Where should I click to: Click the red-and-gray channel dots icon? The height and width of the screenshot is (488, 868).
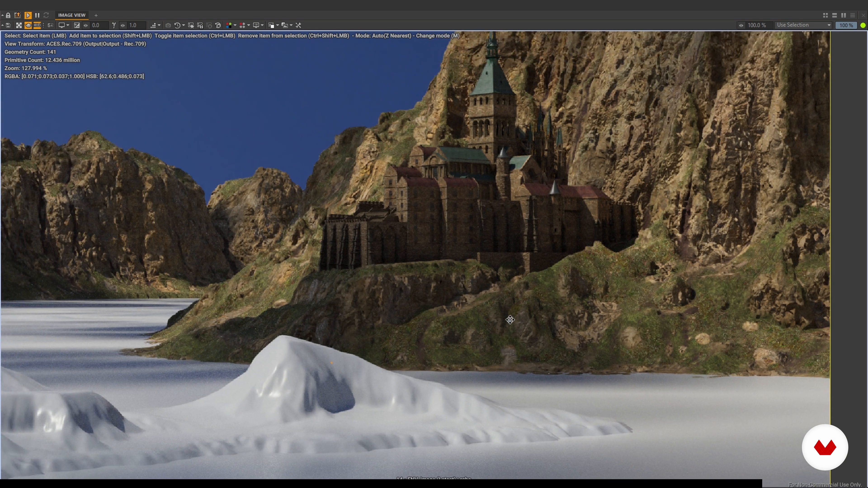[242, 25]
